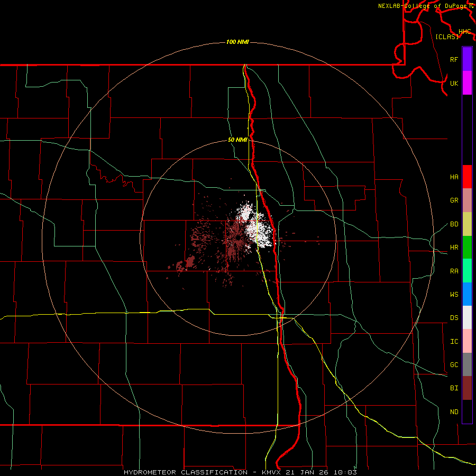Click the UK legend label
Image resolution: width=476 pixels, height=476 pixels.
click(454, 83)
